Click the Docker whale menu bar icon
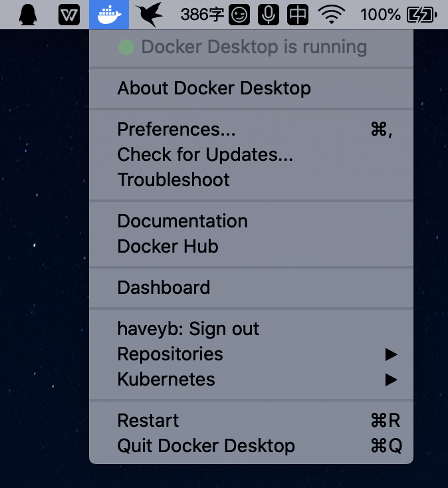 [x=109, y=15]
